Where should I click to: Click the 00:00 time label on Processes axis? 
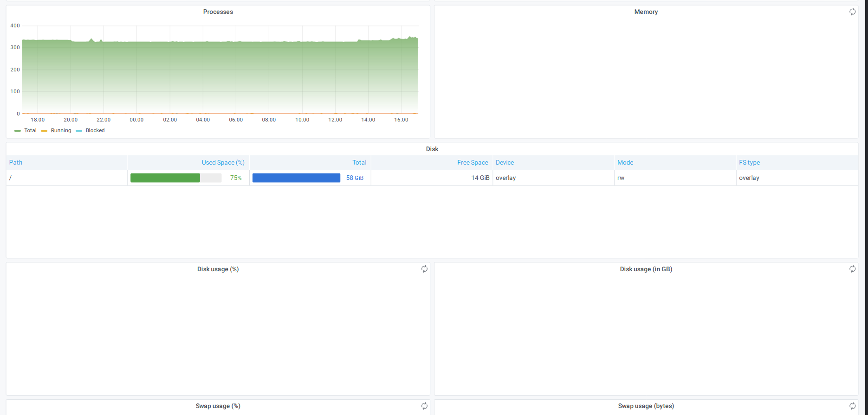coord(136,120)
